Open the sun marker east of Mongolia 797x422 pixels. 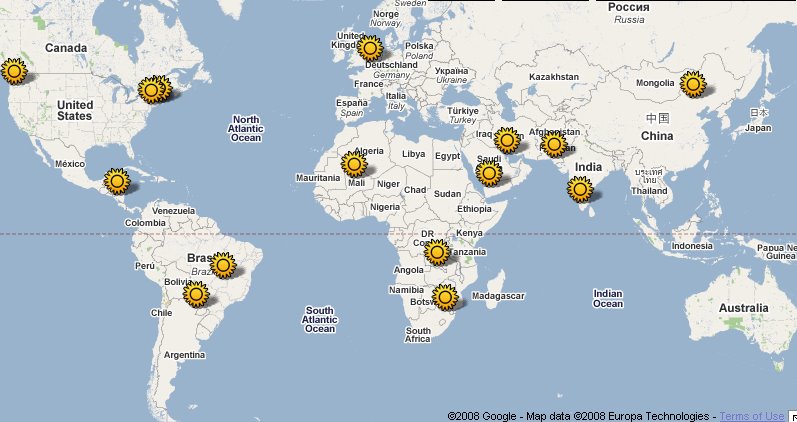coord(693,84)
